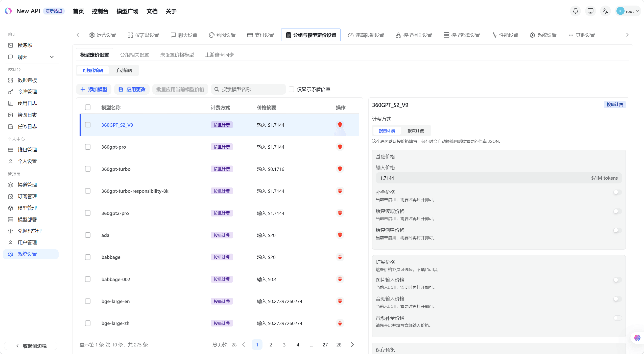
Task: Open the 360GPT_S2_V9 model link
Action: tap(117, 125)
